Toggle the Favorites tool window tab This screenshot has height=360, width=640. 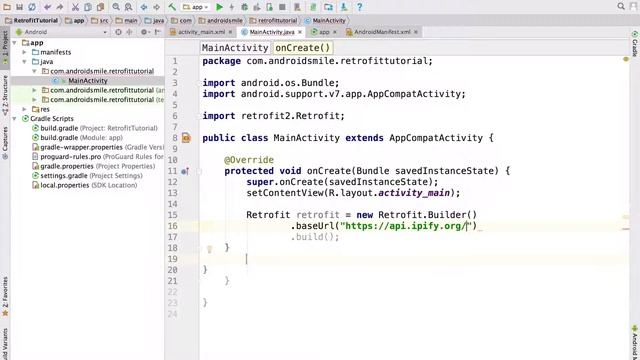tap(5, 296)
